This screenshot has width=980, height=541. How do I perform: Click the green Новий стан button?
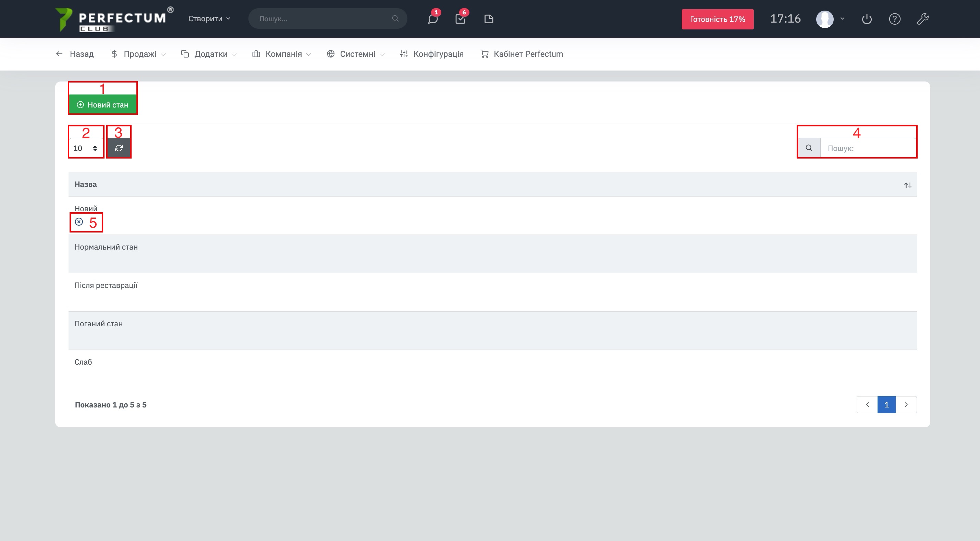103,104
